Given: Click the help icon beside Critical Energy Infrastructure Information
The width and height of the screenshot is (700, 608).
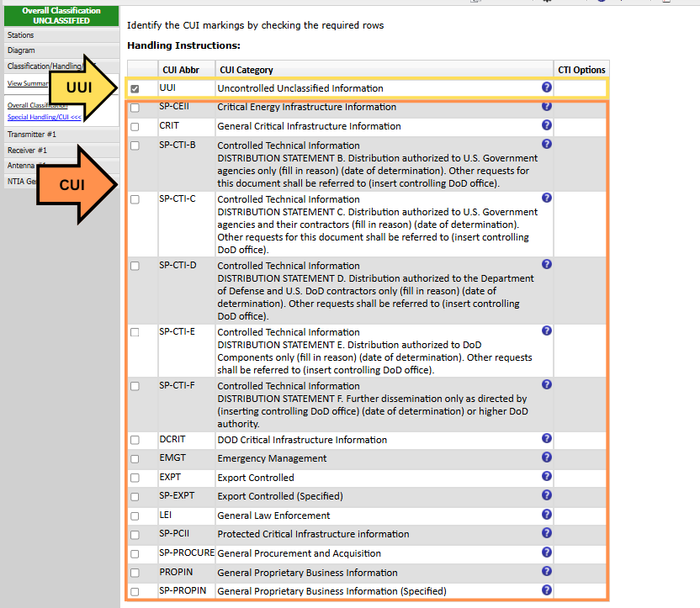Looking at the screenshot, I should [546, 107].
